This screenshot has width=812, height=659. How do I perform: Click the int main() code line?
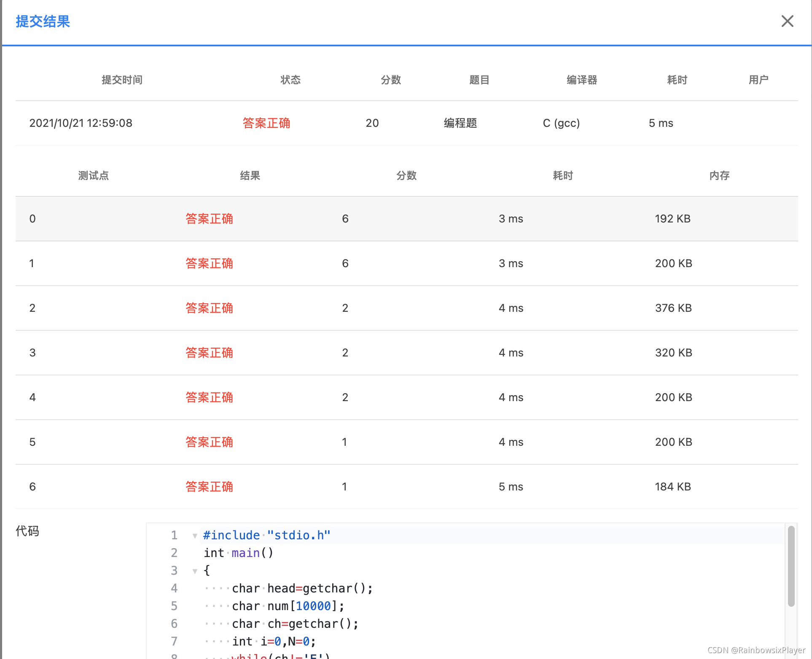coord(239,553)
